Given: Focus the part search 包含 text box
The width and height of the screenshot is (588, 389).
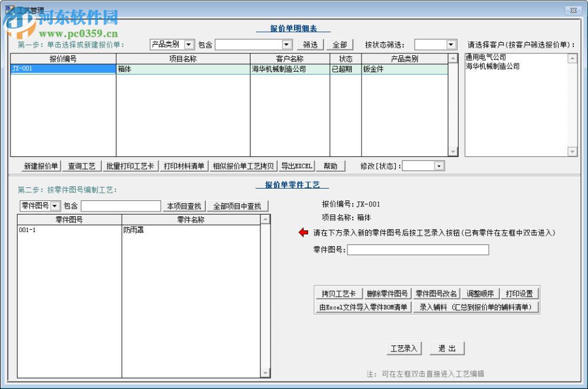Looking at the screenshot, I should (121, 206).
